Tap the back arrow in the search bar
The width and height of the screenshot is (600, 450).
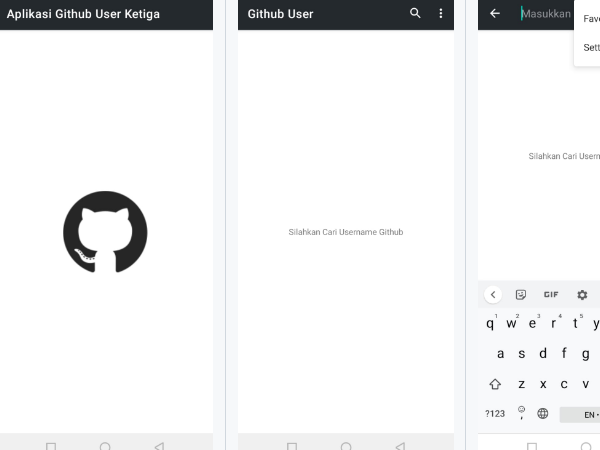point(495,14)
